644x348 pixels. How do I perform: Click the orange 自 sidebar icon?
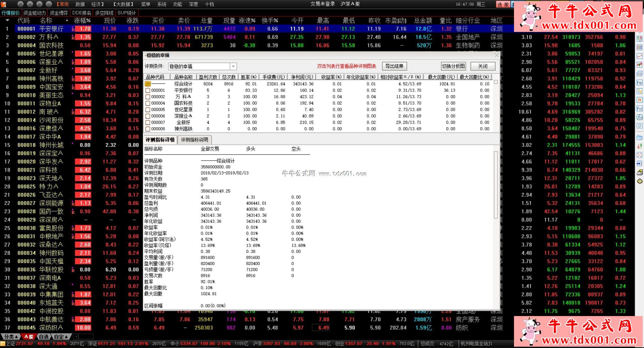(x=639, y=100)
